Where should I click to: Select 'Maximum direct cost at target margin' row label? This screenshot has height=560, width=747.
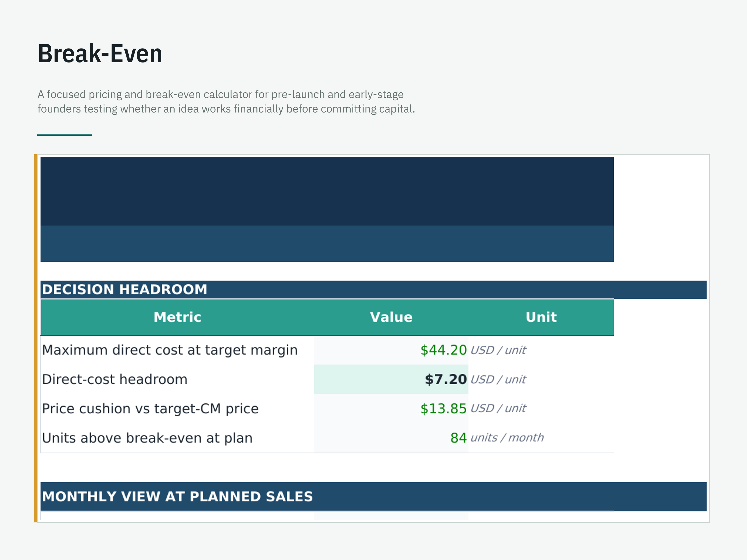pos(170,350)
